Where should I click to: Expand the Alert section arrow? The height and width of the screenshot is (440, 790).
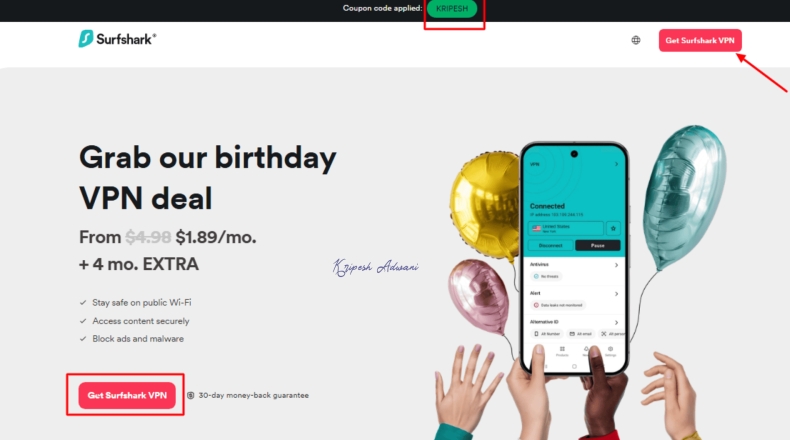click(616, 293)
